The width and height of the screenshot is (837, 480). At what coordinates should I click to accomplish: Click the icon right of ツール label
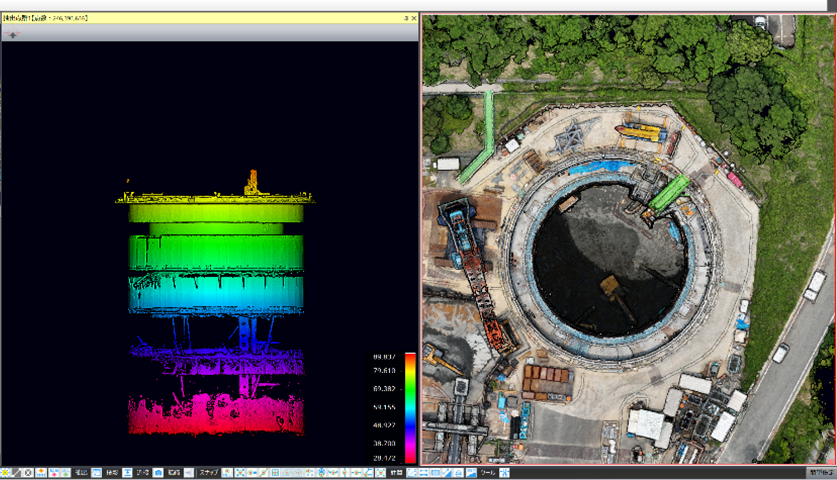504,472
